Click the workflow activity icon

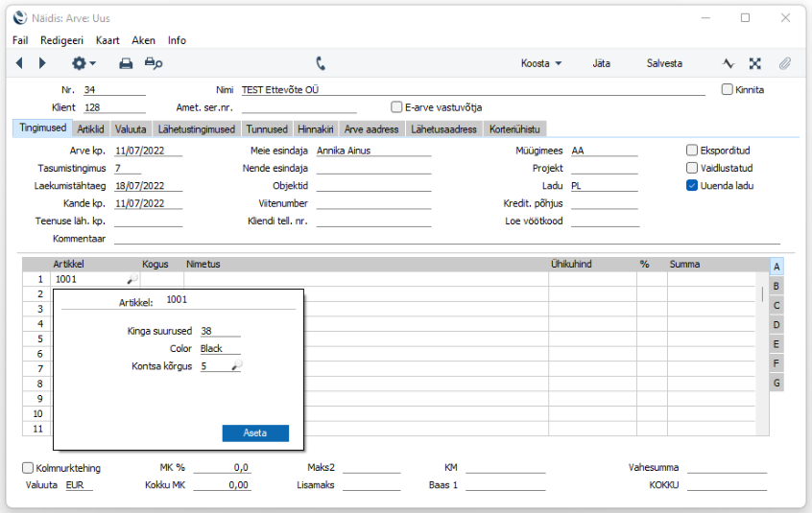(728, 63)
